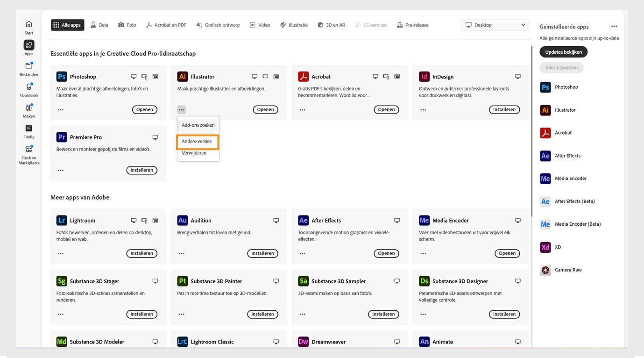Switch to the Beta tab
Screen dimensions: 644x358
(99, 25)
